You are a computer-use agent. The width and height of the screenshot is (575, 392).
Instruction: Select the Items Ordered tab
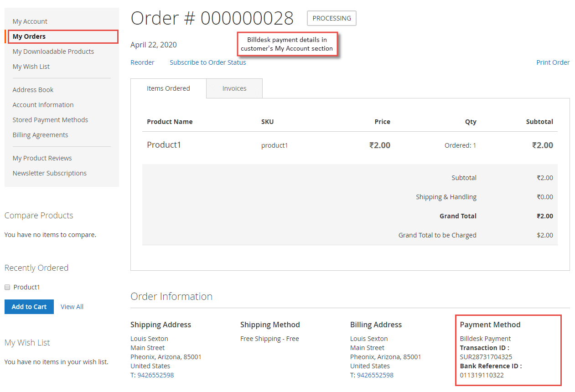pyautogui.click(x=168, y=88)
